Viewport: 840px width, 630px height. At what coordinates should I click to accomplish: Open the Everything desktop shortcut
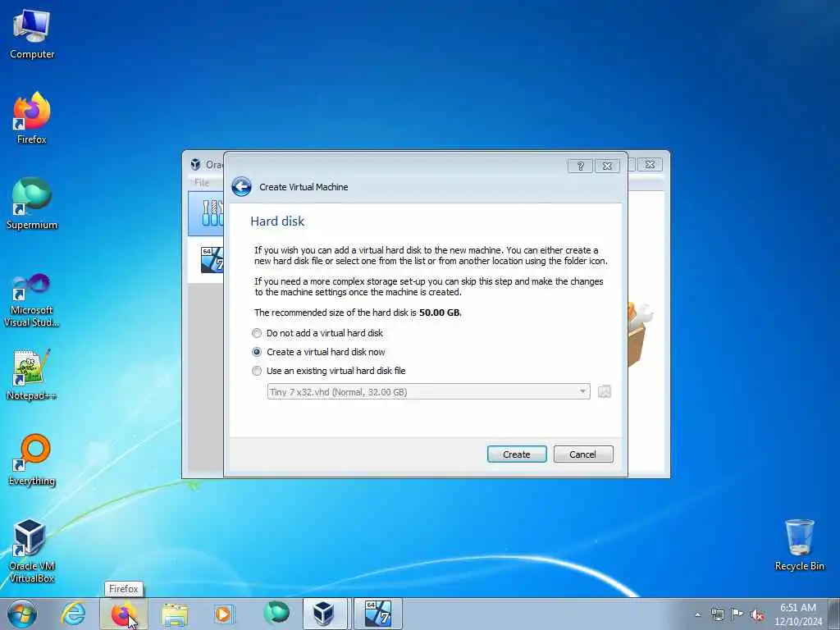coord(32,460)
